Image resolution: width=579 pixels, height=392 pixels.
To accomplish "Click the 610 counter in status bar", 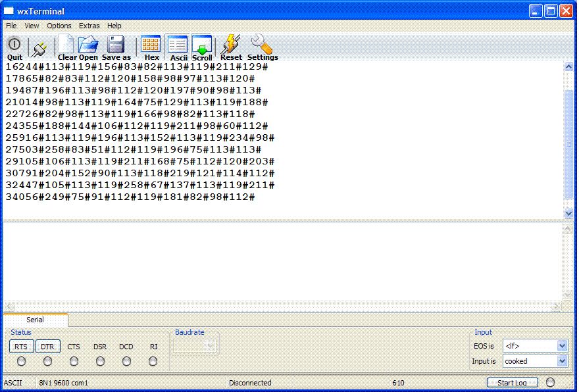I will click(398, 383).
